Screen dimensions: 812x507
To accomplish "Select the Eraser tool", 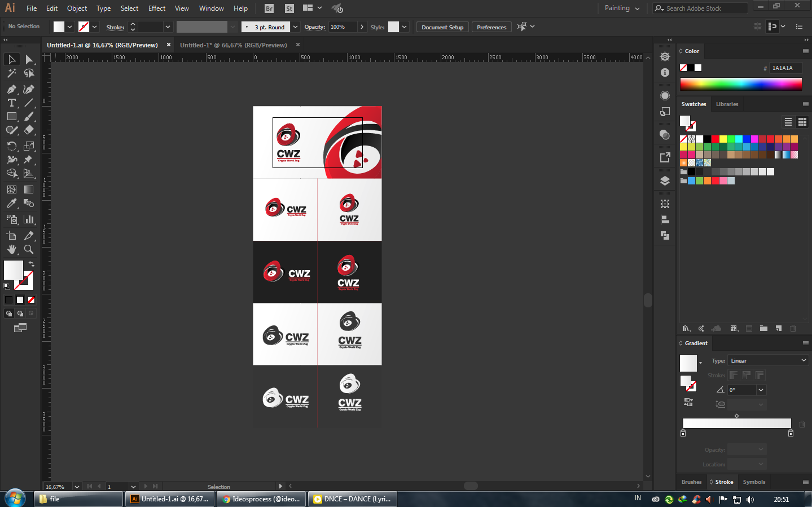I will point(29,130).
